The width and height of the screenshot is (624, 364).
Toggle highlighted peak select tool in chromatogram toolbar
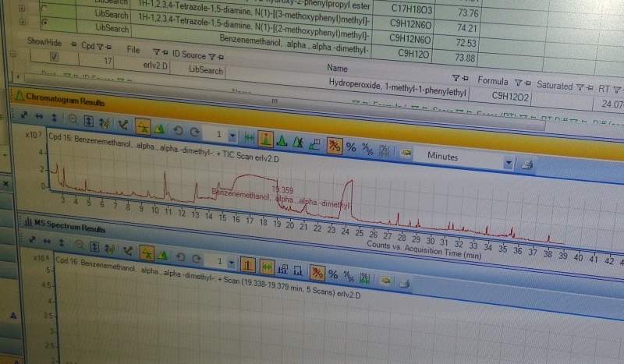click(x=265, y=139)
